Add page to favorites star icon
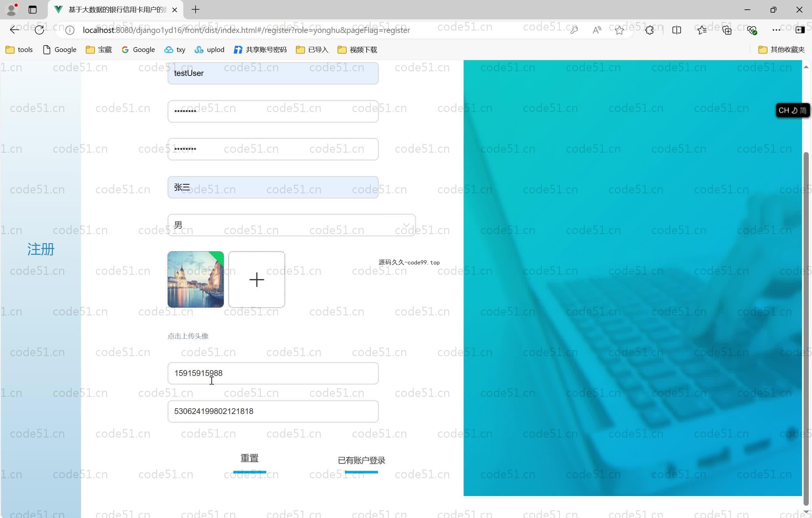Screen dimensions: 812x518 coord(619,30)
